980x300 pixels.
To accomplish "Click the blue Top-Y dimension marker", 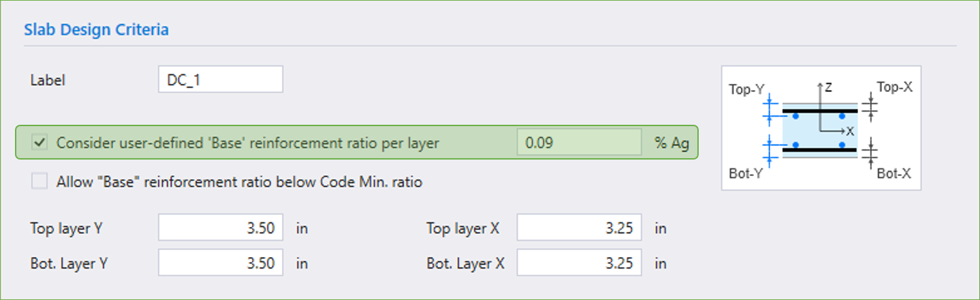I will click(x=769, y=110).
